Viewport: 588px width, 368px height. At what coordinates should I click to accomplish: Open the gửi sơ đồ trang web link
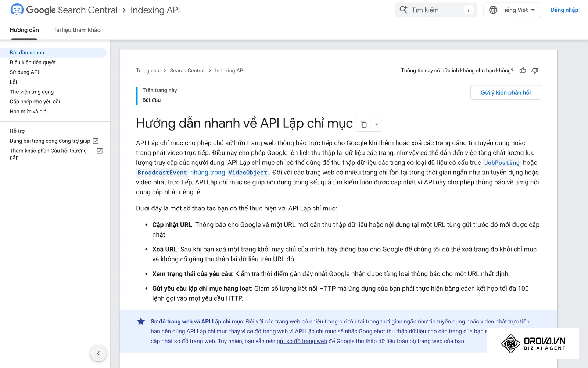302,341
